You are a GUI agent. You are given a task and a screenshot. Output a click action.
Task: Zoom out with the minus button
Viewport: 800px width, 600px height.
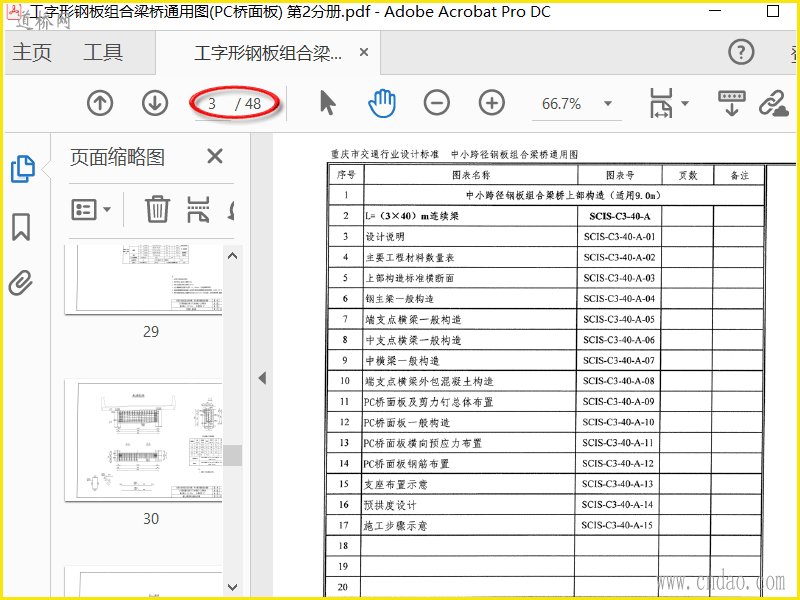click(437, 103)
